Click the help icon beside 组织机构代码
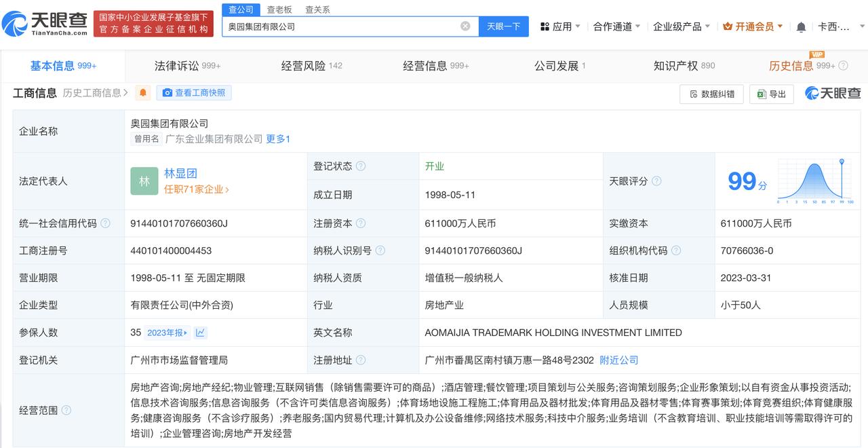868x448 pixels. coord(675,250)
